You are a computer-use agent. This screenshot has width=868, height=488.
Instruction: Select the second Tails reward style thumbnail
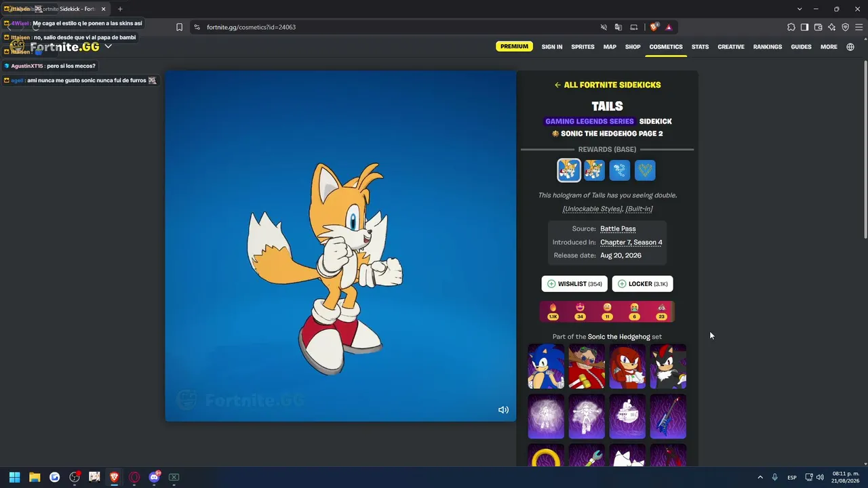click(x=594, y=170)
